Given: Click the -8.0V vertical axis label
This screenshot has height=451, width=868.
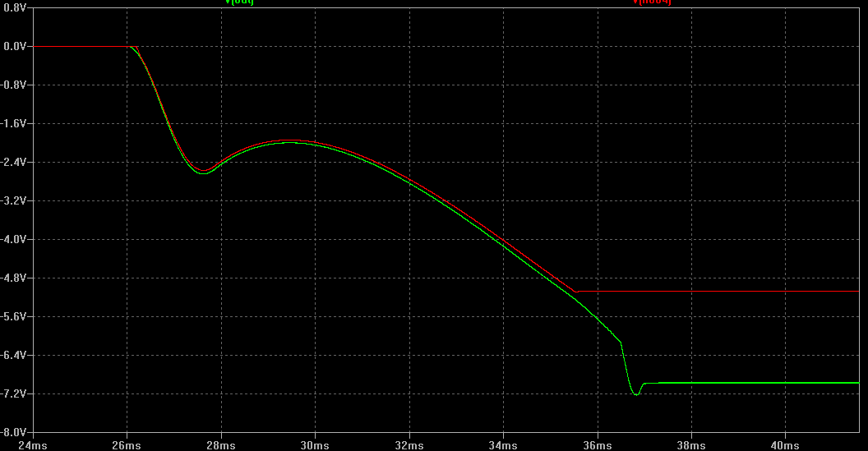Looking at the screenshot, I should click(13, 432).
